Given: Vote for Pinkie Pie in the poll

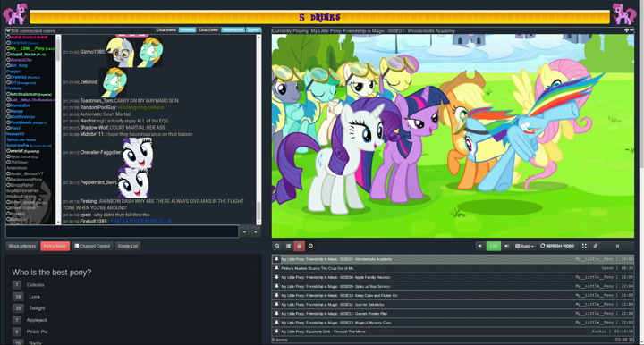Looking at the screenshot, I should [x=17, y=332].
